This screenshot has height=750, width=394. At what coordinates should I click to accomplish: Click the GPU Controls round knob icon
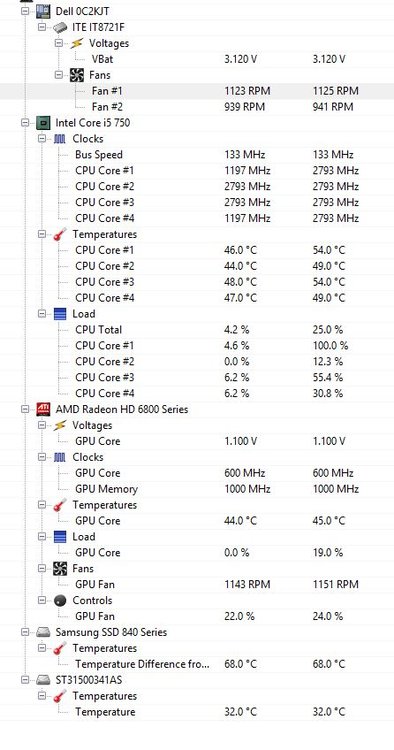tap(60, 600)
